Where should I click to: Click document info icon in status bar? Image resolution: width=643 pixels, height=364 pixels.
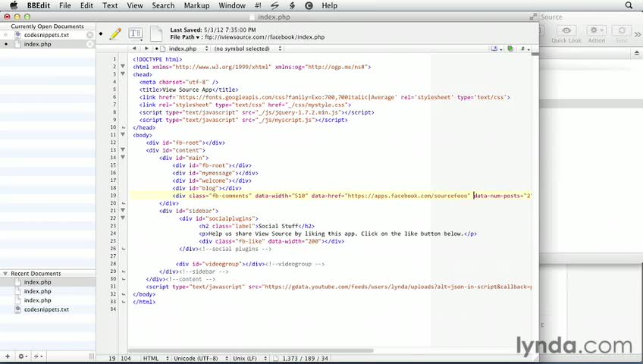275,358
